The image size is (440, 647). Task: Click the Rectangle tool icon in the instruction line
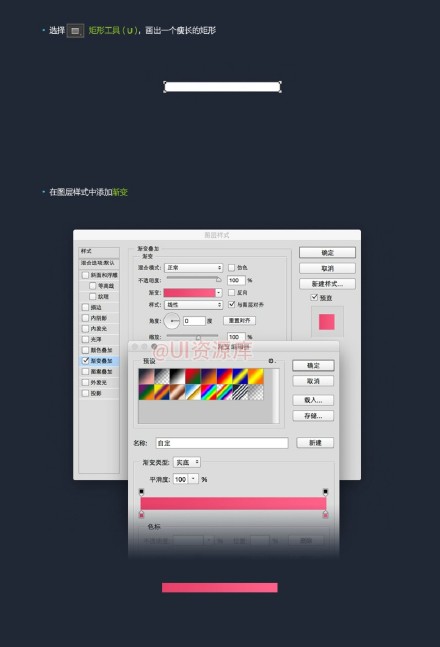pos(75,31)
